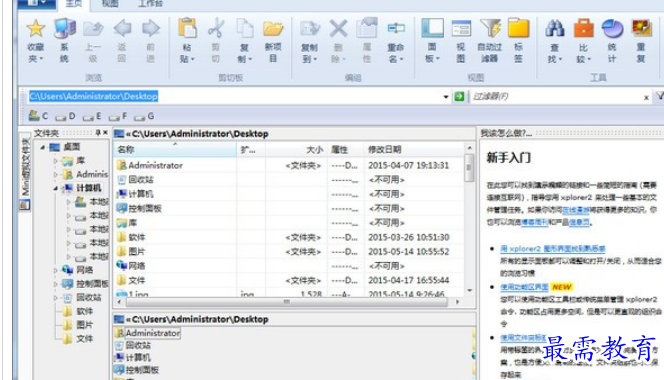
Task: Go up with the 上一级 icon
Action: click(93, 29)
